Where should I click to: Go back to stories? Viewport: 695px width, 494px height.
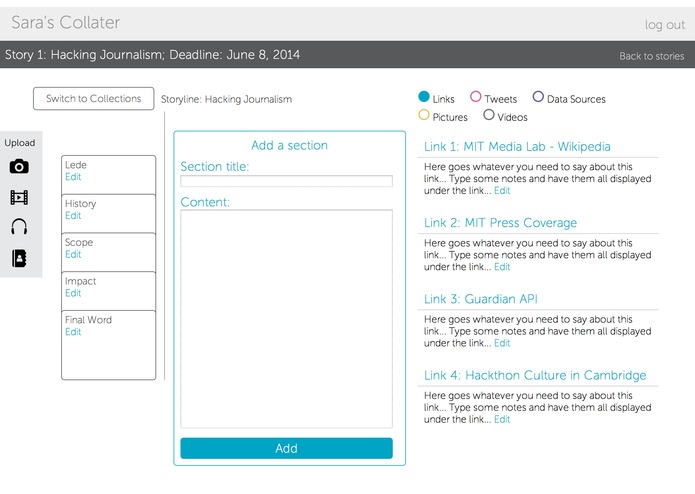[652, 56]
